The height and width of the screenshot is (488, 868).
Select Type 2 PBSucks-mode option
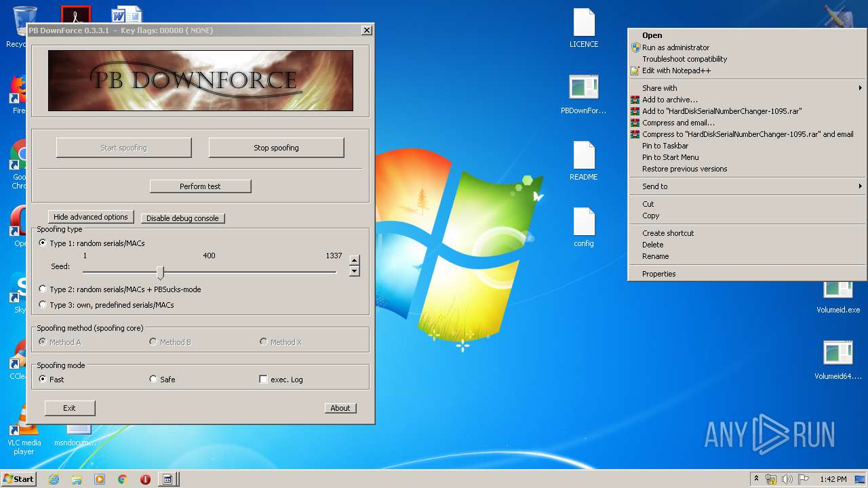(119, 289)
